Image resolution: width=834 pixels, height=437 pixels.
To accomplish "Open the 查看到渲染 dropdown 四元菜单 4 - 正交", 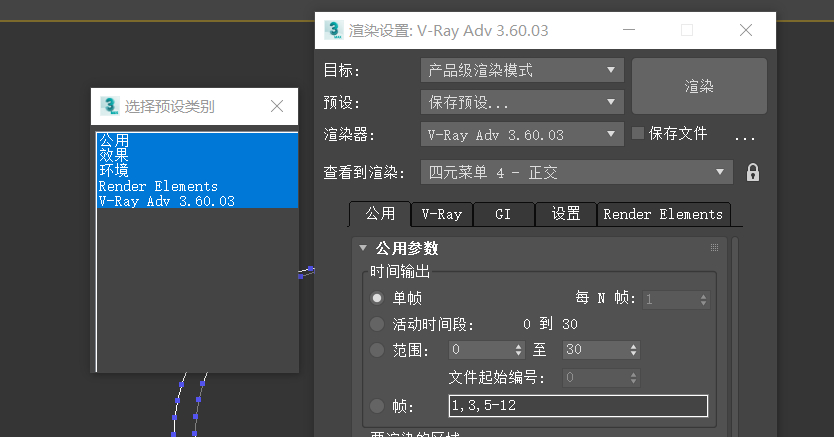I will pyautogui.click(x=577, y=172).
